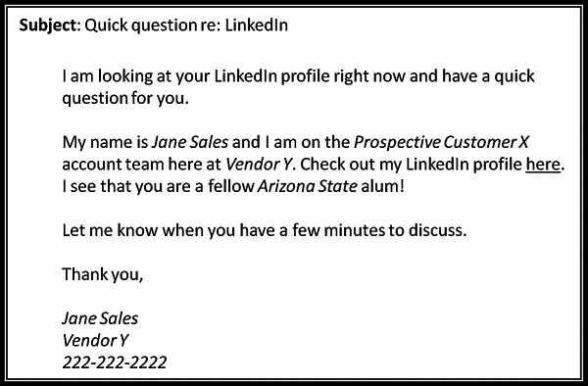Click the "Thank you," closing line
This screenshot has height=386, width=588.
(103, 274)
